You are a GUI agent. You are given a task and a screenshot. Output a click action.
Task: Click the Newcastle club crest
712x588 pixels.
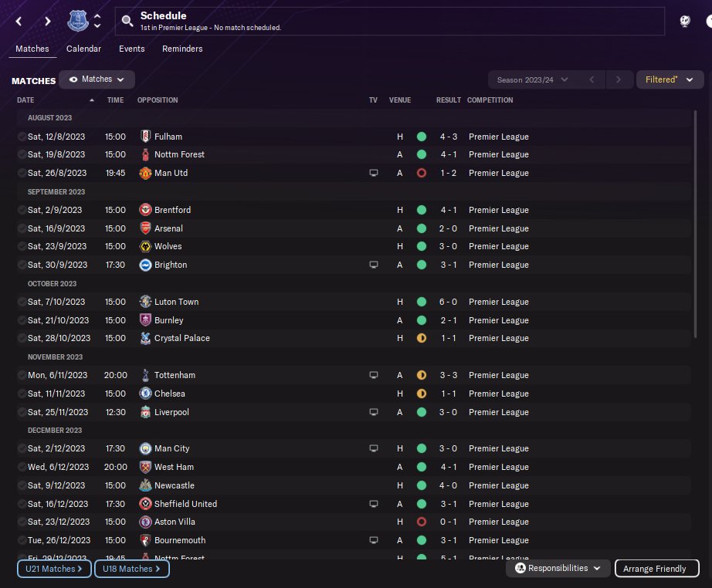coord(145,485)
